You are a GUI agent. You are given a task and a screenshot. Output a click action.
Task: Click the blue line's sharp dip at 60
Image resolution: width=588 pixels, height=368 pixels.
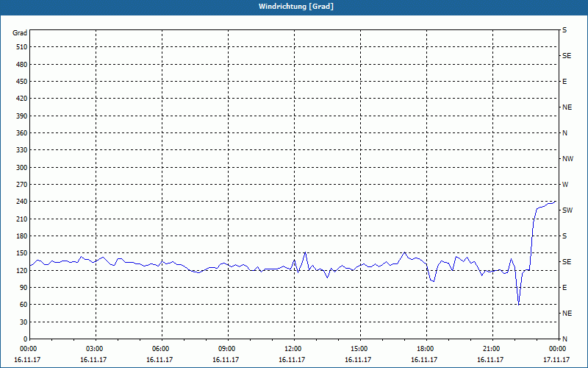[519, 305]
